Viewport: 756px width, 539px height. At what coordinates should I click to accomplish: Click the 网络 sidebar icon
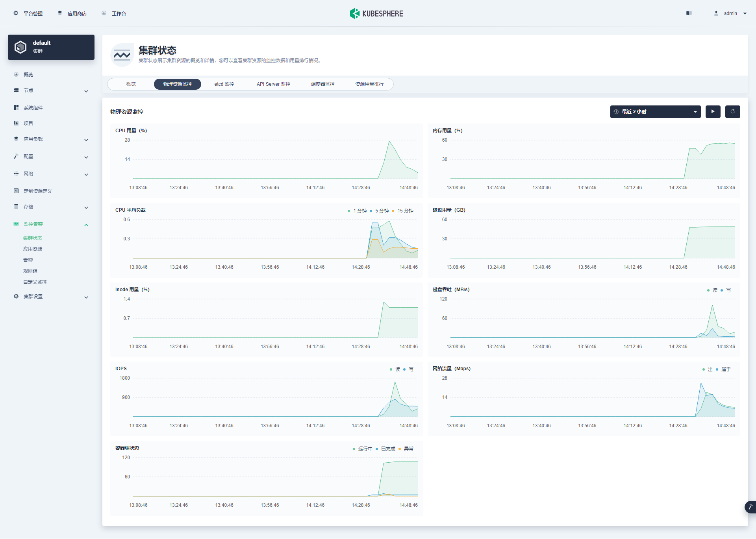point(16,174)
